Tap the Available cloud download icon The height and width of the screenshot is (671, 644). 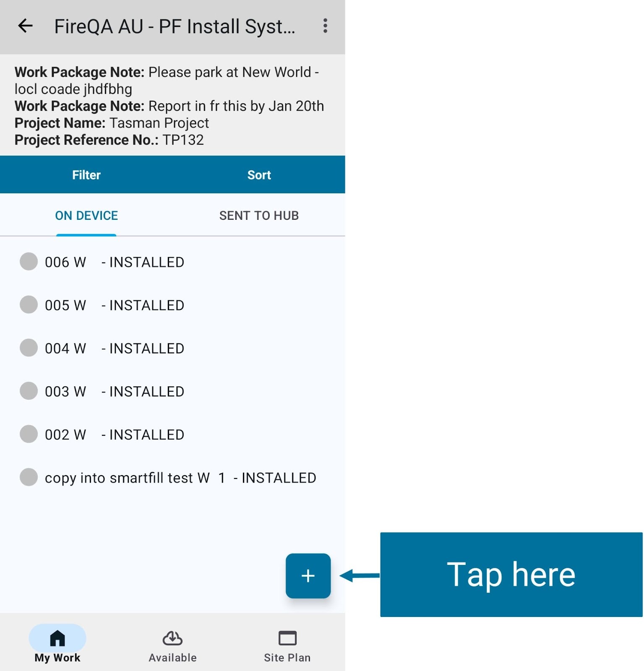point(172,639)
